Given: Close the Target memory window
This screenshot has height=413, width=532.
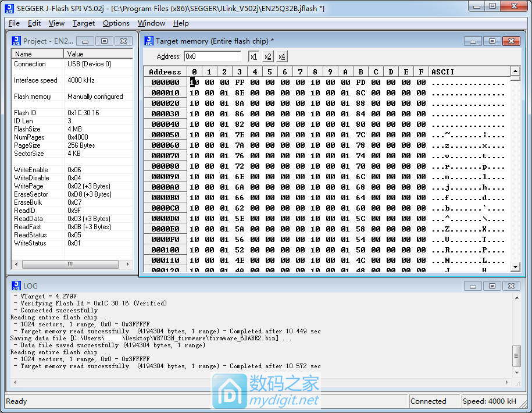Looking at the screenshot, I should pos(511,41).
